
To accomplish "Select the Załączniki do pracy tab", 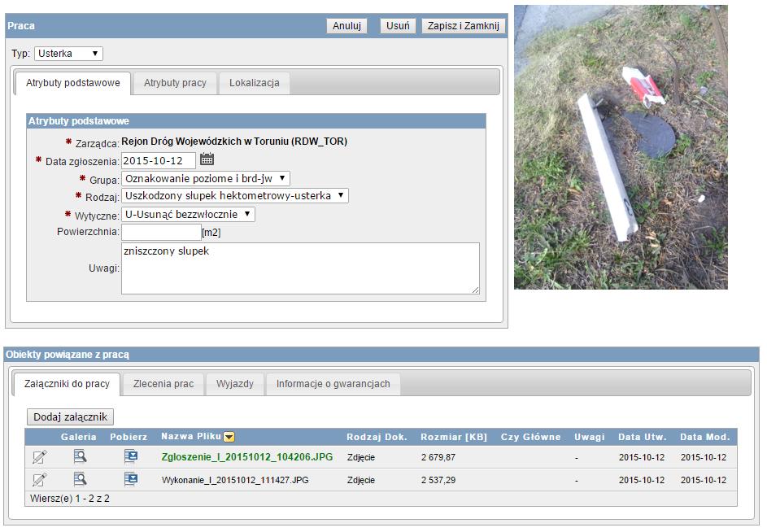I will point(67,384).
